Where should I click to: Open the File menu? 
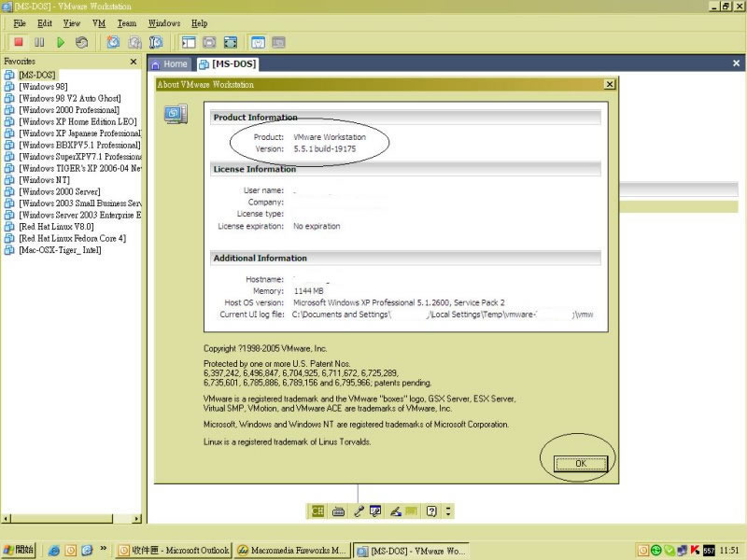coord(20,22)
